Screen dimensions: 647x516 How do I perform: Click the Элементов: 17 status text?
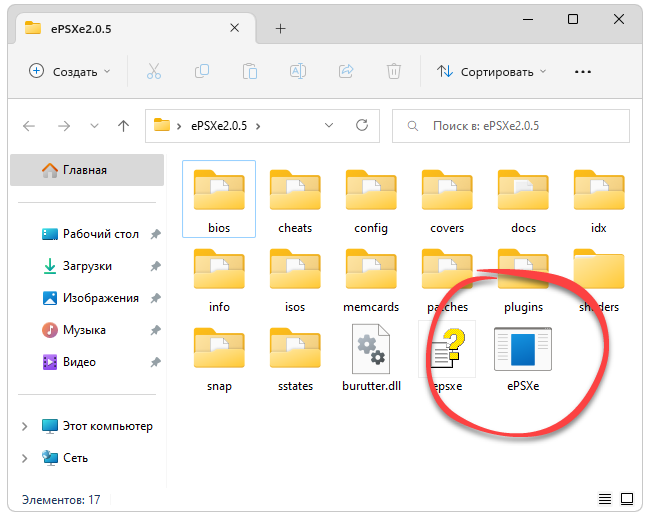pos(61,500)
